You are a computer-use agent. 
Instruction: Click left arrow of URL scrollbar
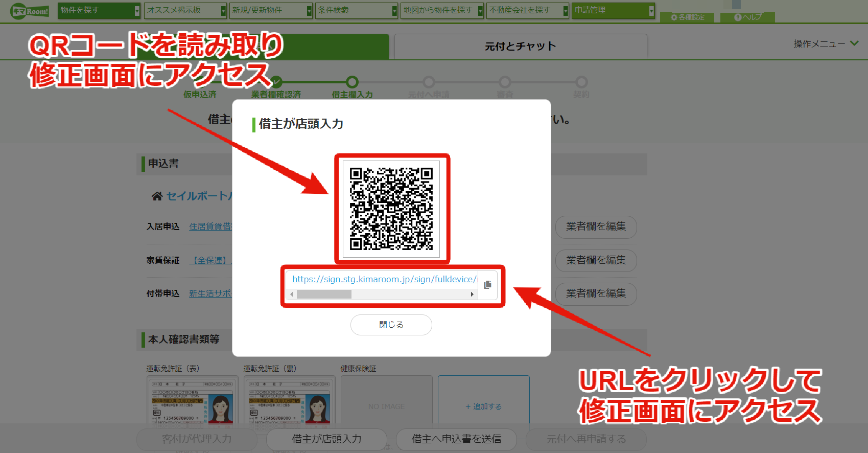pos(291,294)
